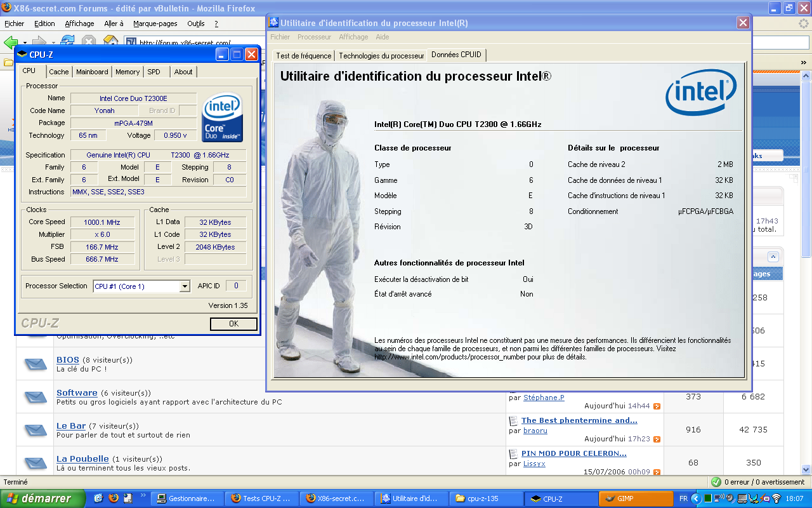Open the Le Bar forum link
This screenshot has width=812, height=508.
71,425
